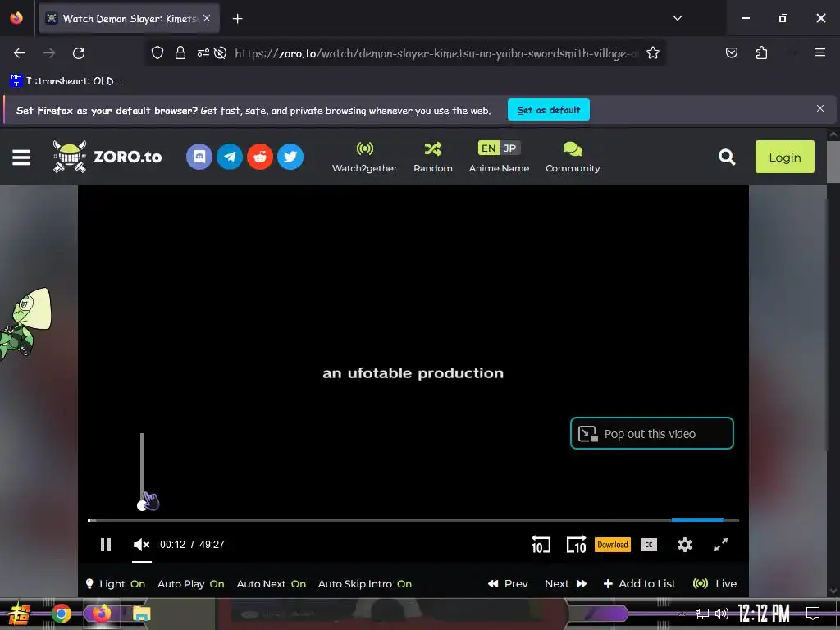The width and height of the screenshot is (840, 630).
Task: Open Watch2gether
Action: pyautogui.click(x=365, y=157)
